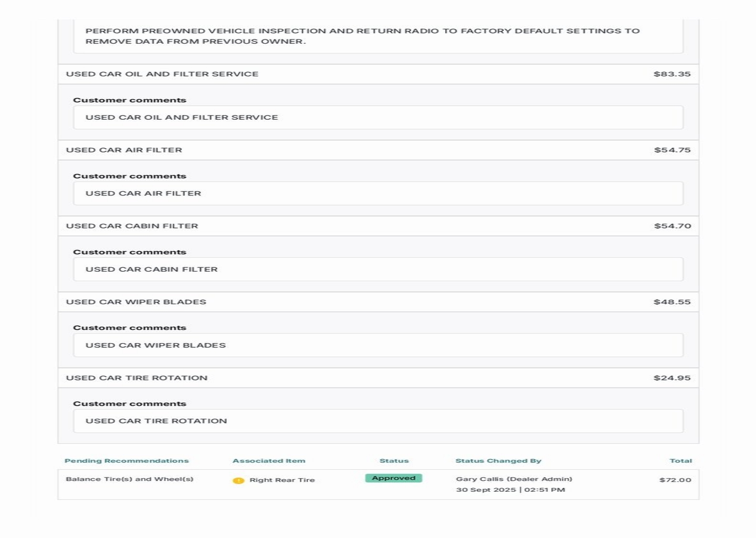Collapse the Used Car Air Filter row heading
756x538 pixels.
(x=124, y=150)
